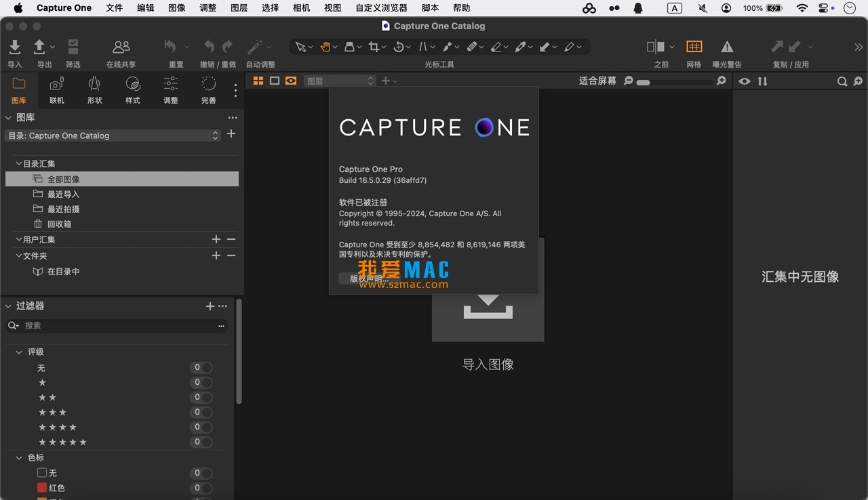Toggle the 无 color label checkbox
The height and width of the screenshot is (500, 868).
point(43,473)
